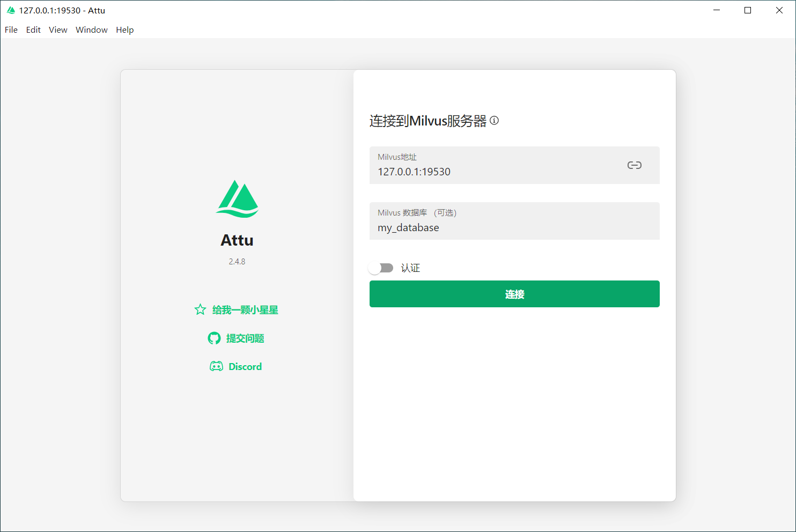Click the GitHub icon beside 提交问题
Image resolution: width=796 pixels, height=532 pixels.
[214, 338]
